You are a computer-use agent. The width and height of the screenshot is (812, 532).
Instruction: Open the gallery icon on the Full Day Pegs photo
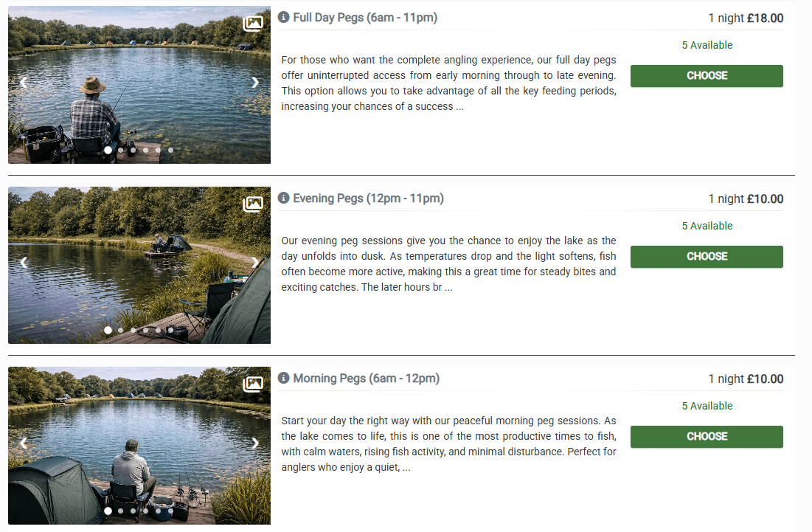pos(254,23)
